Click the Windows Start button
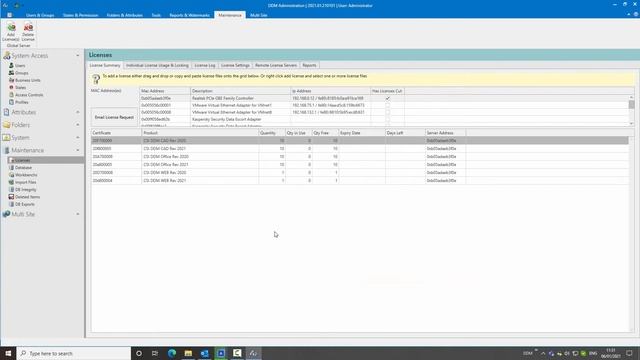The image size is (640, 360). click(x=8, y=353)
